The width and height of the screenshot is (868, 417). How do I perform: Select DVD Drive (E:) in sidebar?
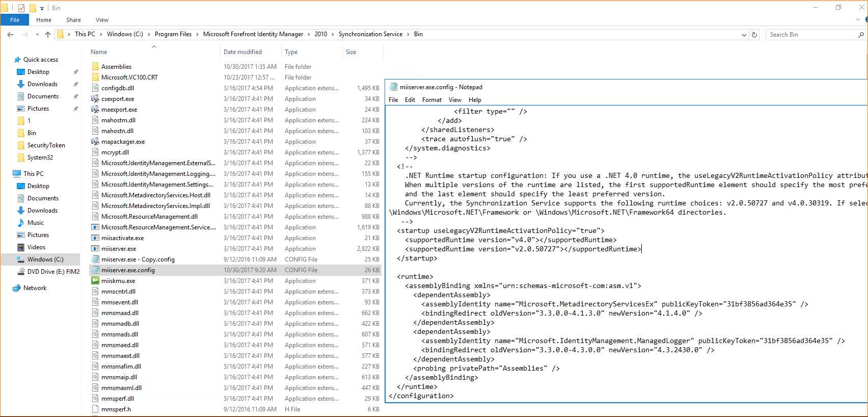pos(53,272)
